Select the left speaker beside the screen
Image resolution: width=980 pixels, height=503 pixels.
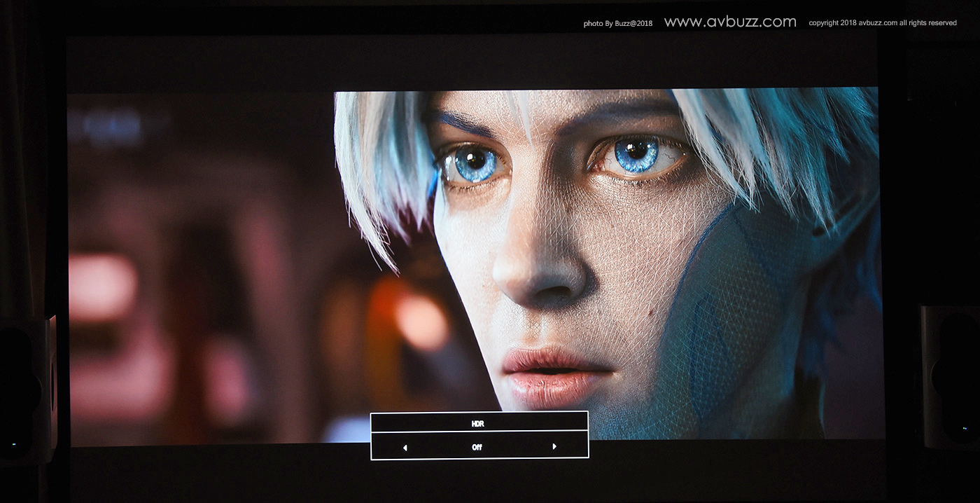pos(28,389)
